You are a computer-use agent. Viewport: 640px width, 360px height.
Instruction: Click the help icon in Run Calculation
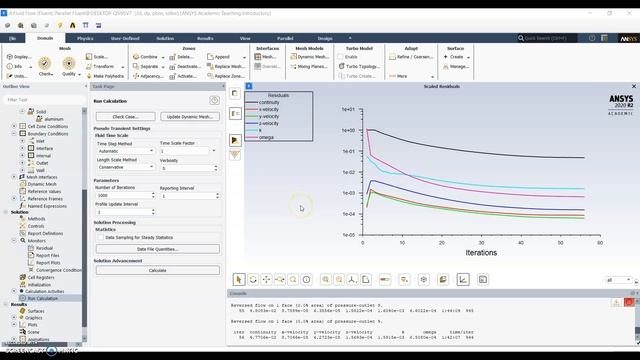coord(214,100)
